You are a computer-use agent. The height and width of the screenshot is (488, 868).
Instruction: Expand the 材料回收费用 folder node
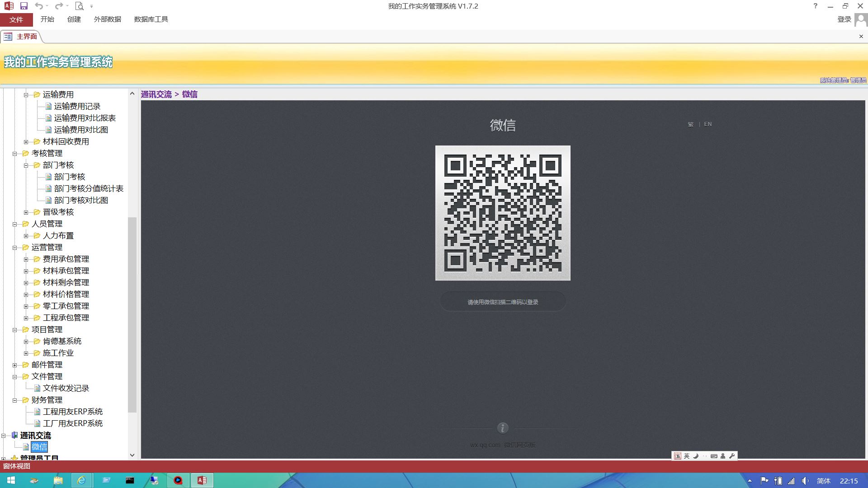26,142
